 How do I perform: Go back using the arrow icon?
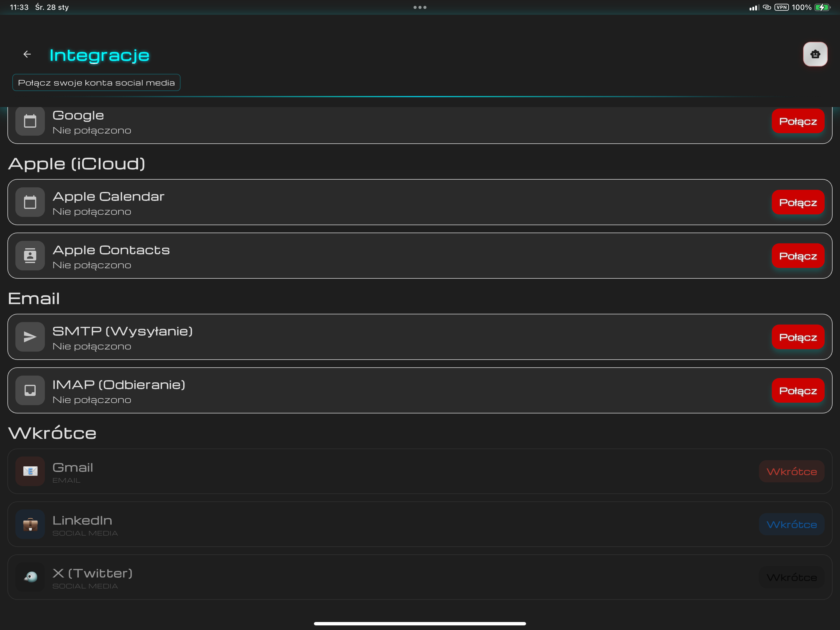[27, 54]
